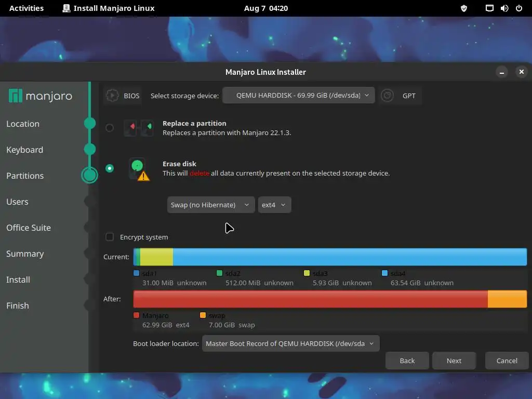The height and width of the screenshot is (399, 532).
Task: Select the yellow sda3 segment in Current bar
Action: (x=156, y=257)
